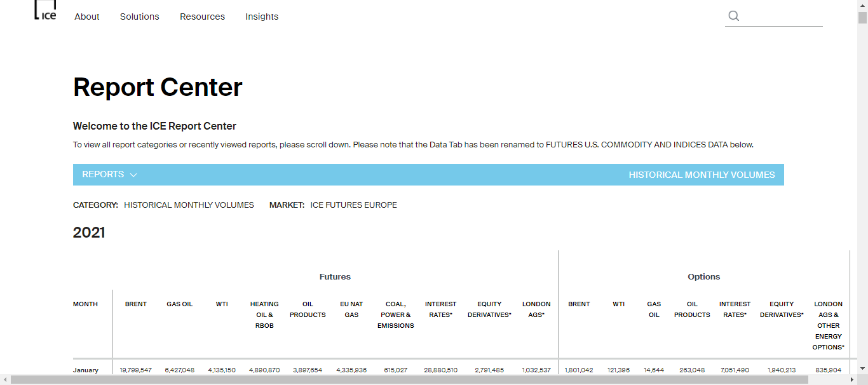This screenshot has width=868, height=385.
Task: Click LONDON AGS & OTHER ENERGY OPTIONS header
Action: (829, 326)
